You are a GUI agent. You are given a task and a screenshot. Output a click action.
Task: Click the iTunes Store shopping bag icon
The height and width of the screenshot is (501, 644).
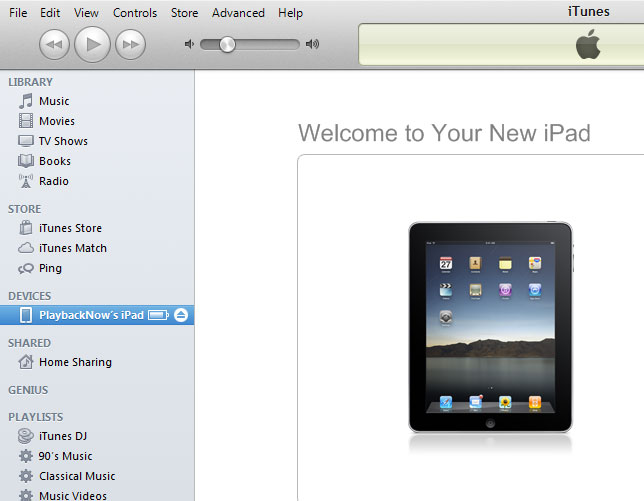coord(25,228)
